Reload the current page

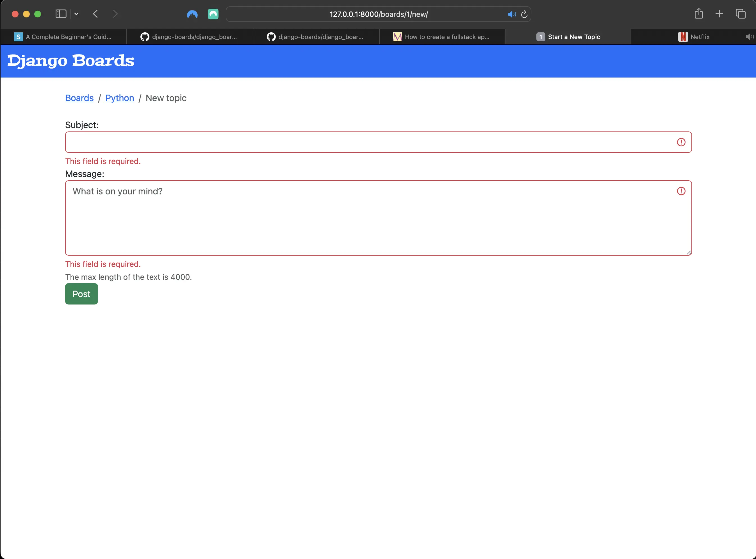(x=524, y=14)
